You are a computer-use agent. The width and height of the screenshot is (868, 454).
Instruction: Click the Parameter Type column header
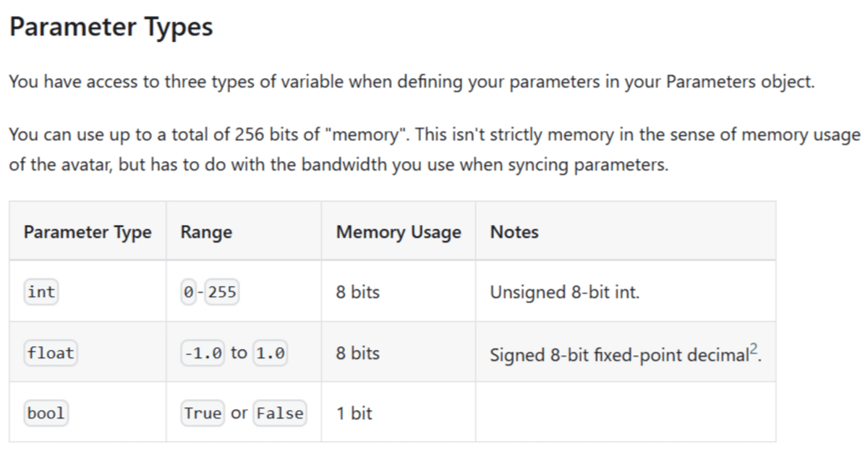88,232
